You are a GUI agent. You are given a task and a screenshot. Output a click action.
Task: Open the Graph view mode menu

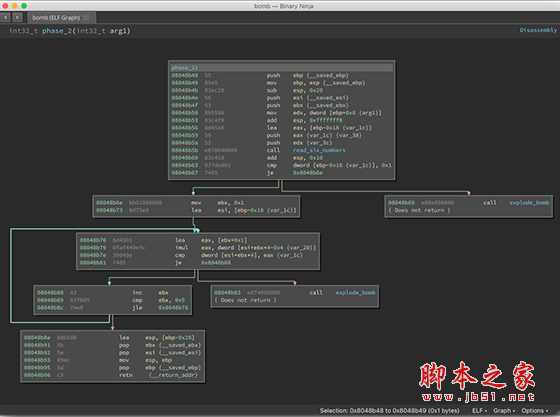(x=504, y=411)
